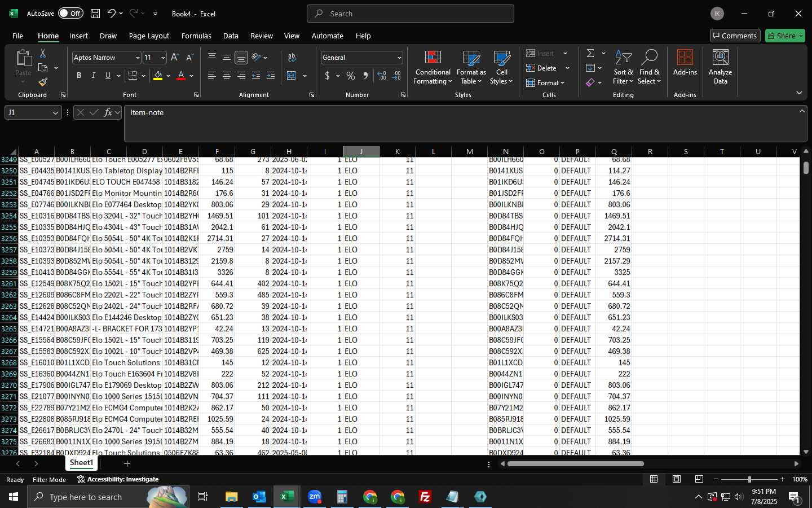Viewport: 812px width, 508px height.
Task: Click the Percent Style icon
Action: pyautogui.click(x=351, y=76)
